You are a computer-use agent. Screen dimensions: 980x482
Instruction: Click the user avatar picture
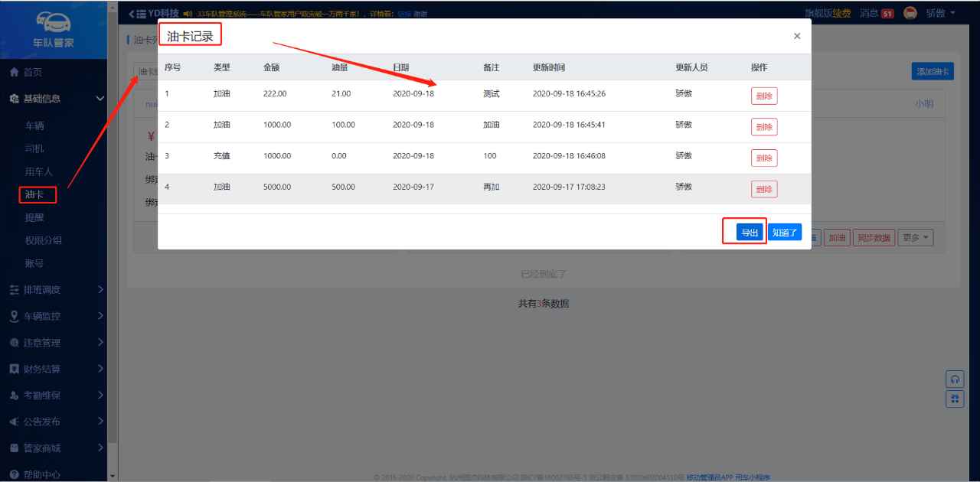click(910, 13)
